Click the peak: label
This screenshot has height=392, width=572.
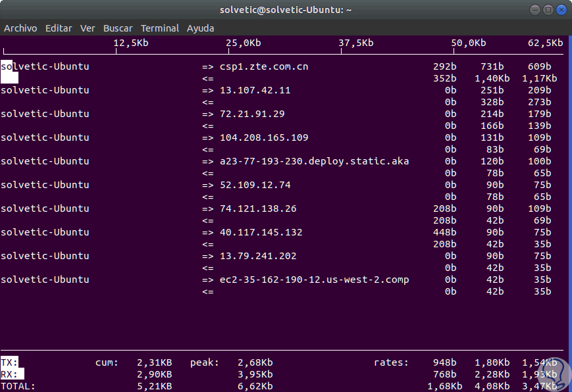205,362
